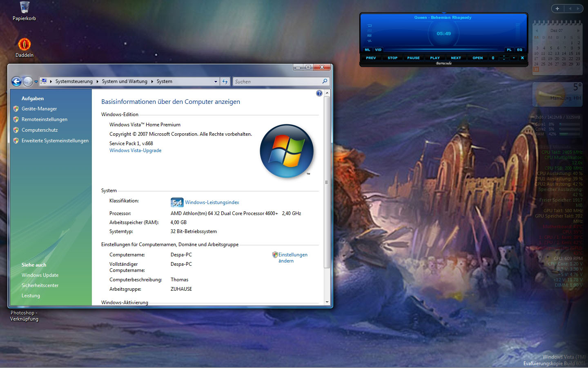The height and width of the screenshot is (368, 588).
Task: Click PREV in the media player
Action: (371, 58)
